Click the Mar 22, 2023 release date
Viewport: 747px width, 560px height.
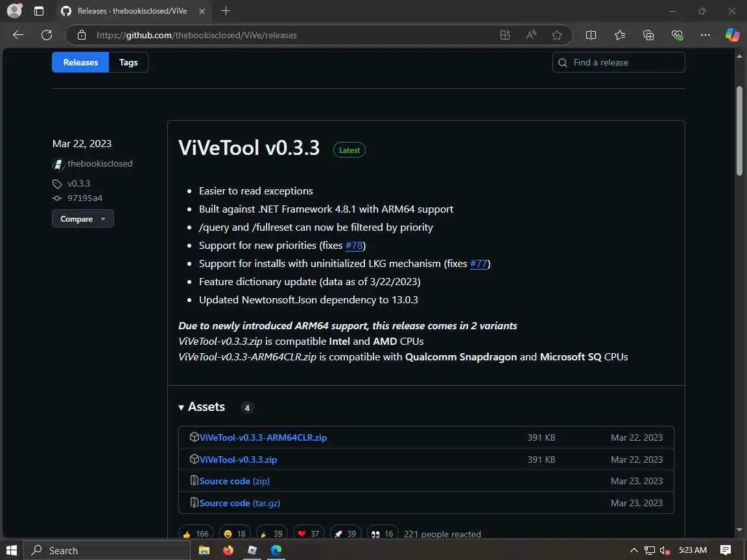coord(82,144)
